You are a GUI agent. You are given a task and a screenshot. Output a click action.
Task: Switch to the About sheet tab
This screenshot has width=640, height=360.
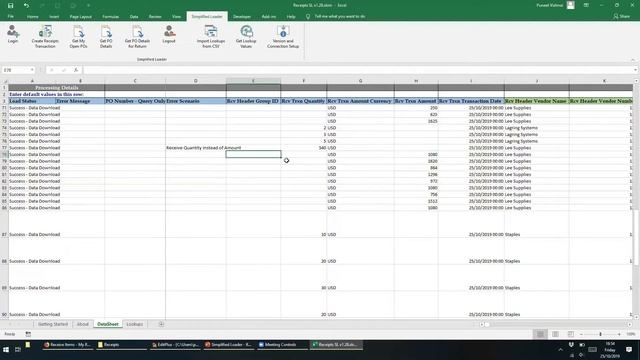coord(83,324)
